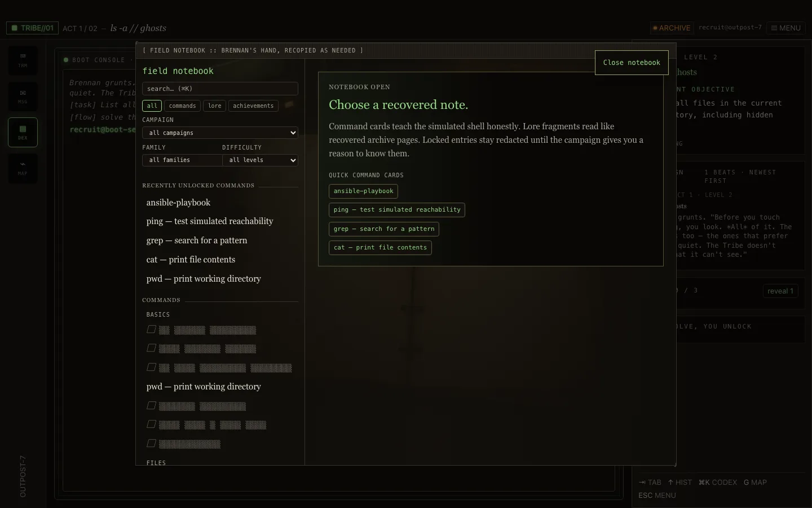Viewport: 812px width, 508px height.
Task: Open the MENU button in top bar
Action: 786,28
